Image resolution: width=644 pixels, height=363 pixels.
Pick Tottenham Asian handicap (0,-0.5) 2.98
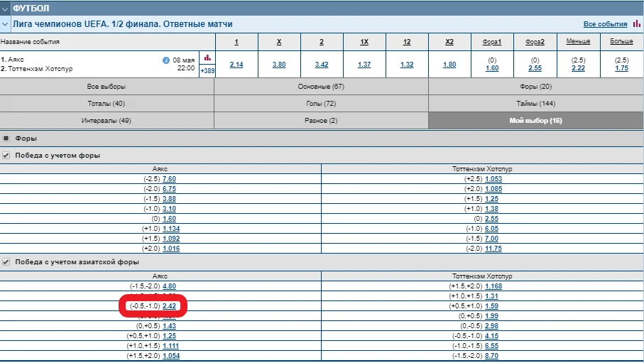(491, 326)
